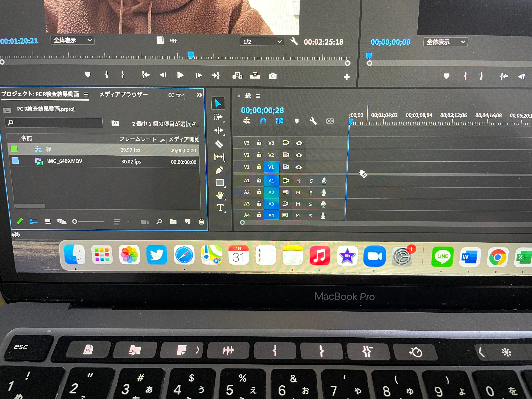Viewport: 532px width, 399px height.
Task: Open the 1/2 playback resolution dropdown
Action: click(262, 42)
